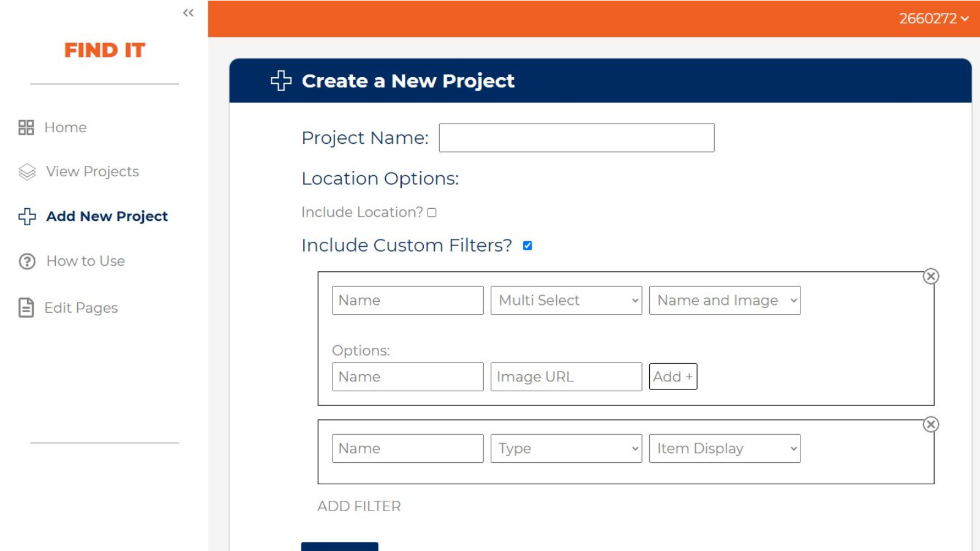The height and width of the screenshot is (551, 980).
Task: Select Home from the sidebar menu
Action: tap(64, 127)
